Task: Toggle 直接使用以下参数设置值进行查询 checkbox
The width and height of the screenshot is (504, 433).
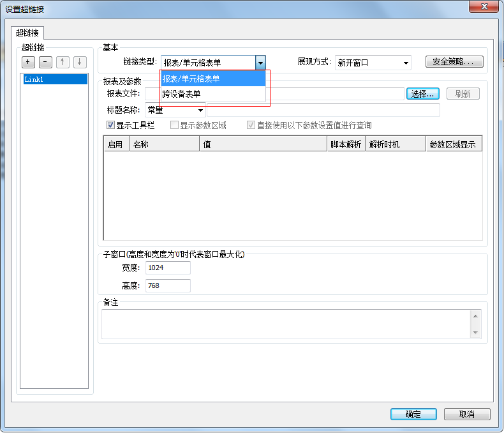Action: (251, 125)
